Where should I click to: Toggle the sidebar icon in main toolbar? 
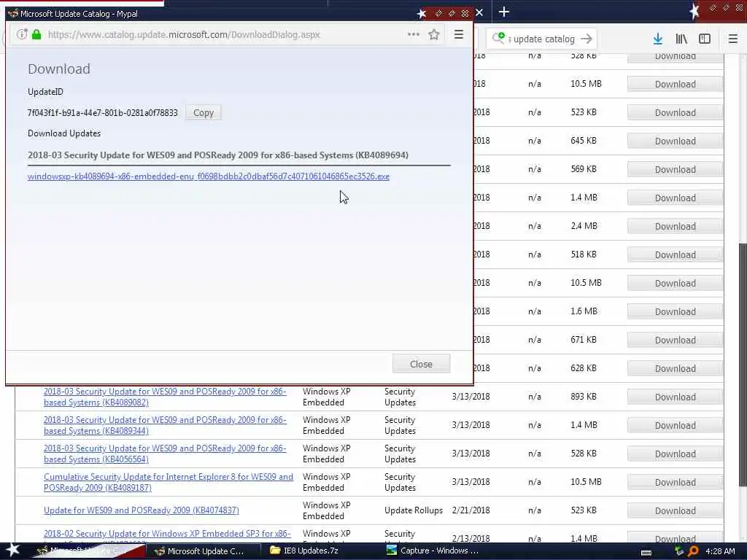pos(705,39)
